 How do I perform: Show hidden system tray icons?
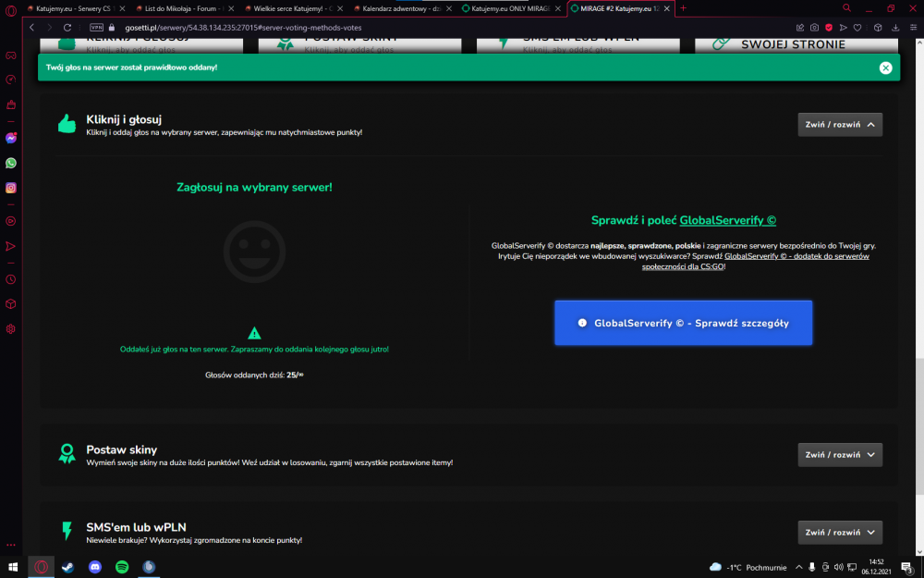pos(799,568)
